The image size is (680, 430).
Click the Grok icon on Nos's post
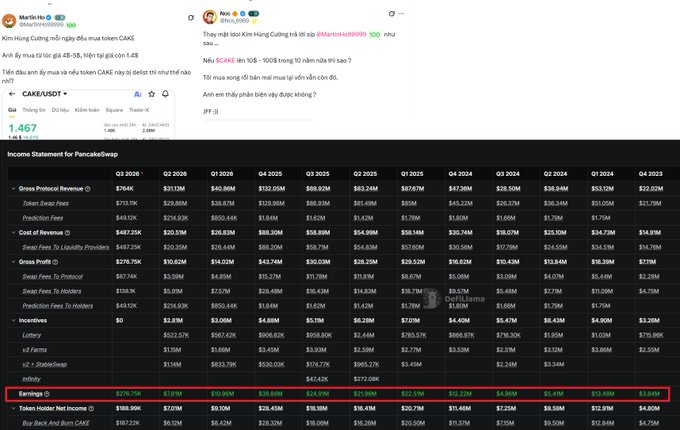point(392,14)
